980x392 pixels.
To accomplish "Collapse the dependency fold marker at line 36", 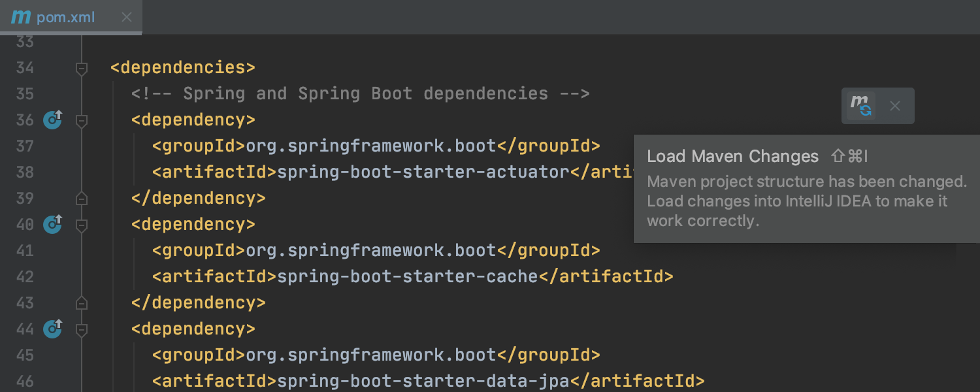I will (82, 120).
